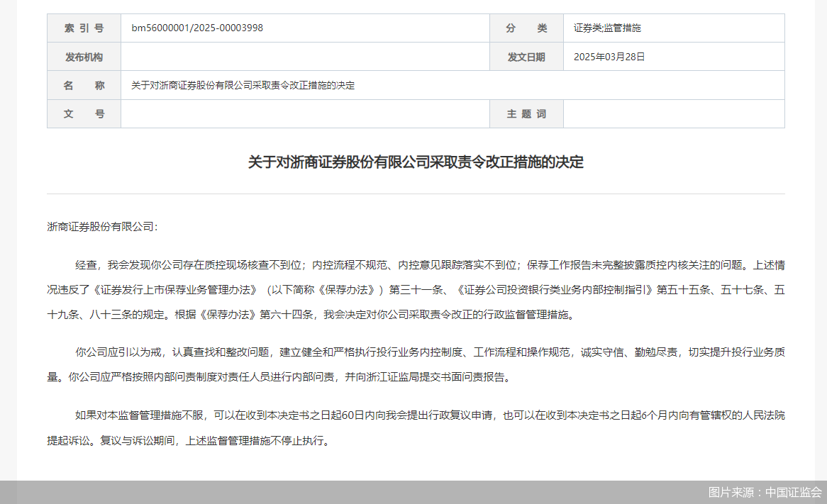Click the 分类 label cell

click(x=526, y=28)
